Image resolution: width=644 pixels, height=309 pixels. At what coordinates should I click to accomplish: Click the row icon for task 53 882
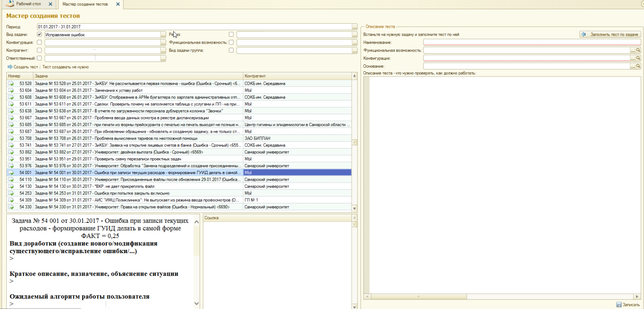11,152
